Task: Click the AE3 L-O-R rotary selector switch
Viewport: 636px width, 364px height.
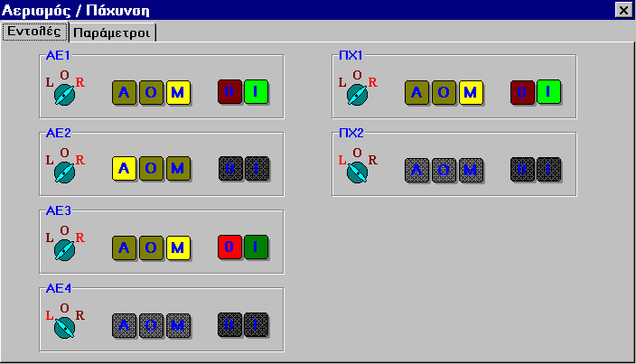Action: [64, 247]
